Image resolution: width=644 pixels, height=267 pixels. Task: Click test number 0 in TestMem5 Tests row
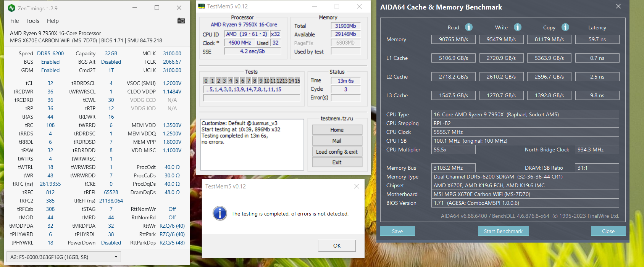pos(206,80)
